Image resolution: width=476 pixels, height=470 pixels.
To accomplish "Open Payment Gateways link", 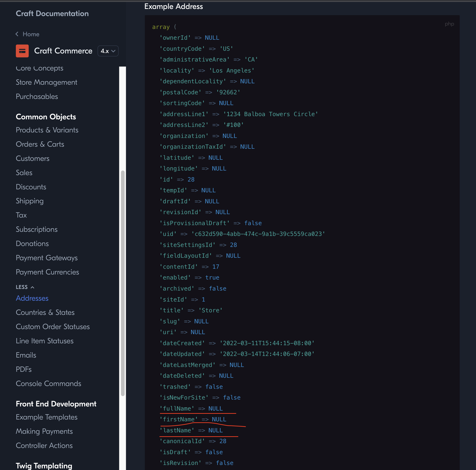I will click(x=47, y=258).
